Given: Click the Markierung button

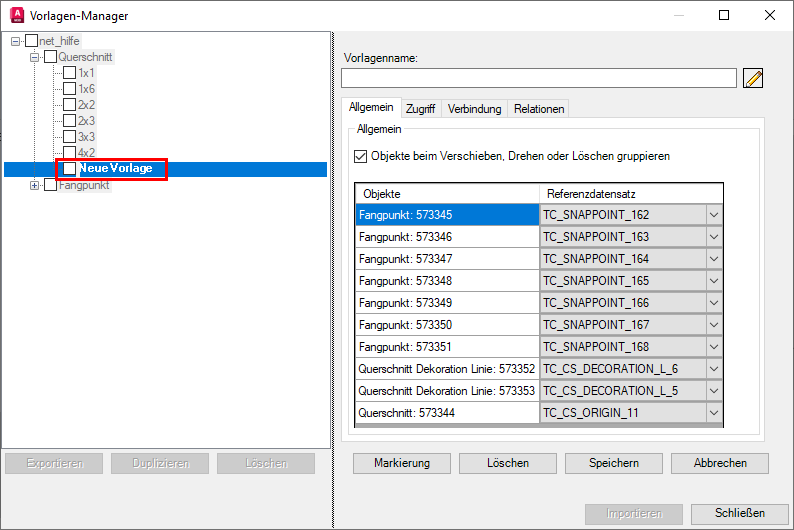Looking at the screenshot, I should 402,463.
